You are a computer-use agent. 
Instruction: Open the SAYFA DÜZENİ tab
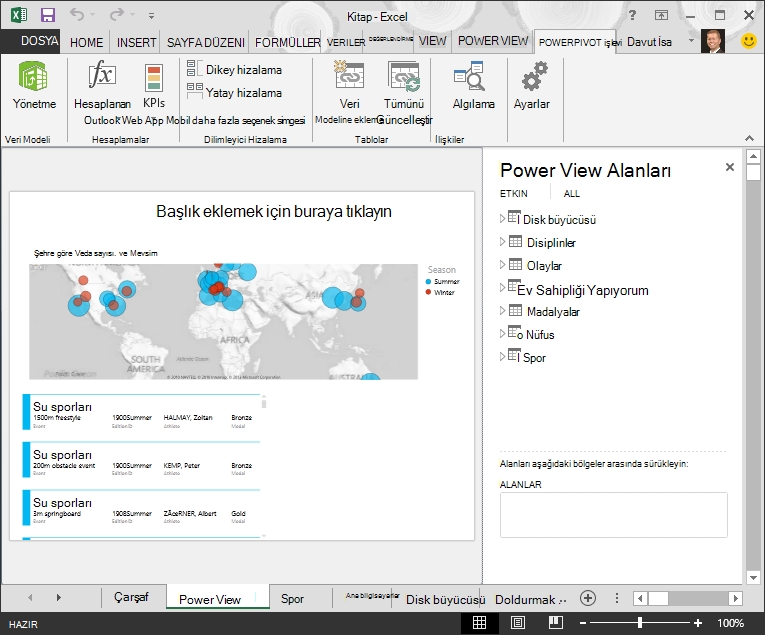[205, 42]
